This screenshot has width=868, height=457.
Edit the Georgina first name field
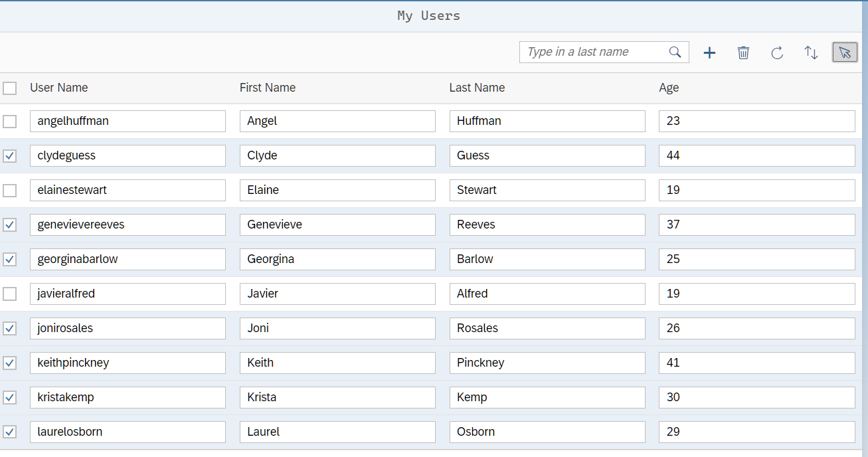click(x=337, y=259)
